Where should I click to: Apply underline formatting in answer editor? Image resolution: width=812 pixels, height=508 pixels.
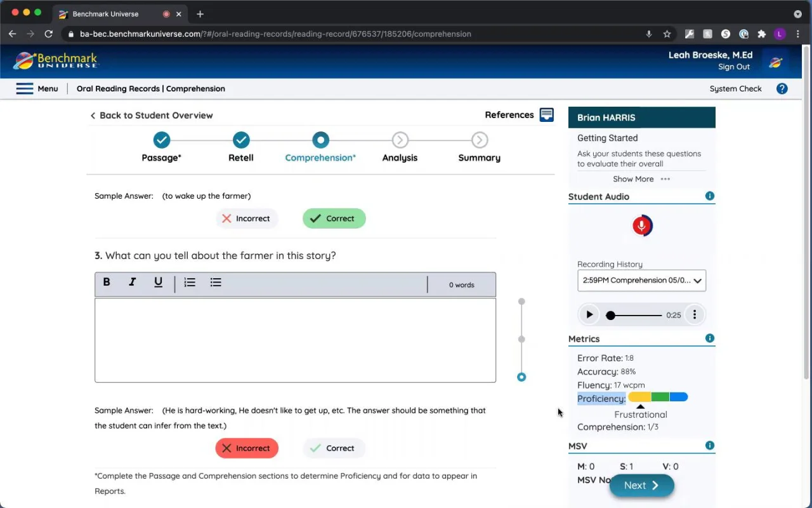coord(159,283)
